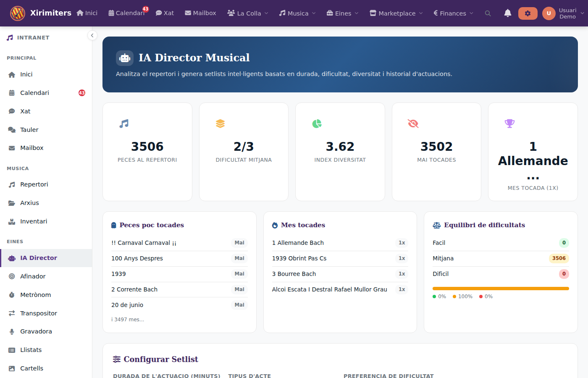
Task: Open Xat from the top navbar
Action: point(165,13)
